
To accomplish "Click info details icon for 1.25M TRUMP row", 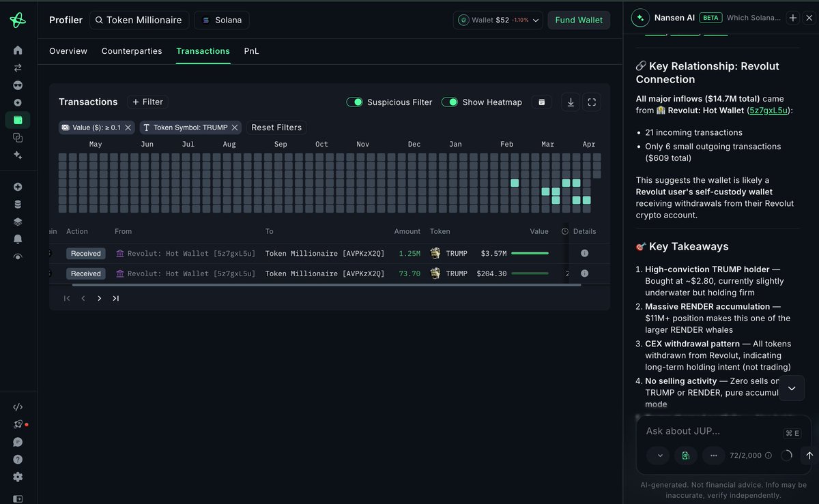I will pyautogui.click(x=584, y=253).
